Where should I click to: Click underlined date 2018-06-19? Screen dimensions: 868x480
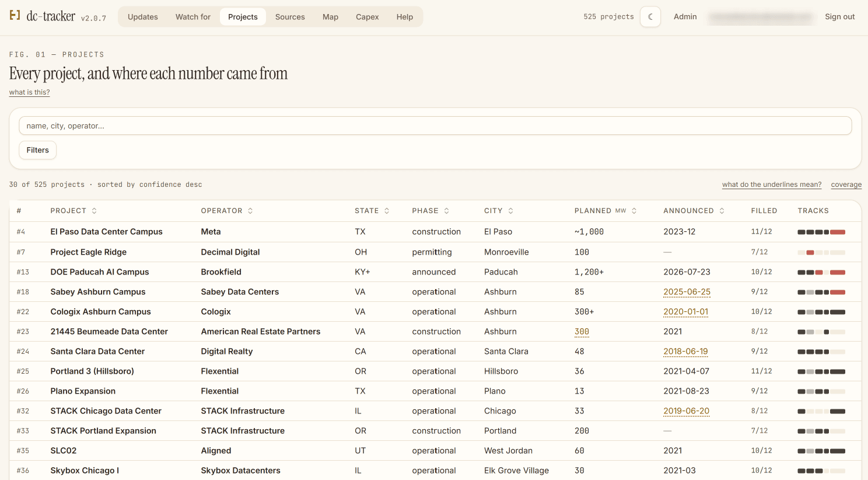(685, 352)
